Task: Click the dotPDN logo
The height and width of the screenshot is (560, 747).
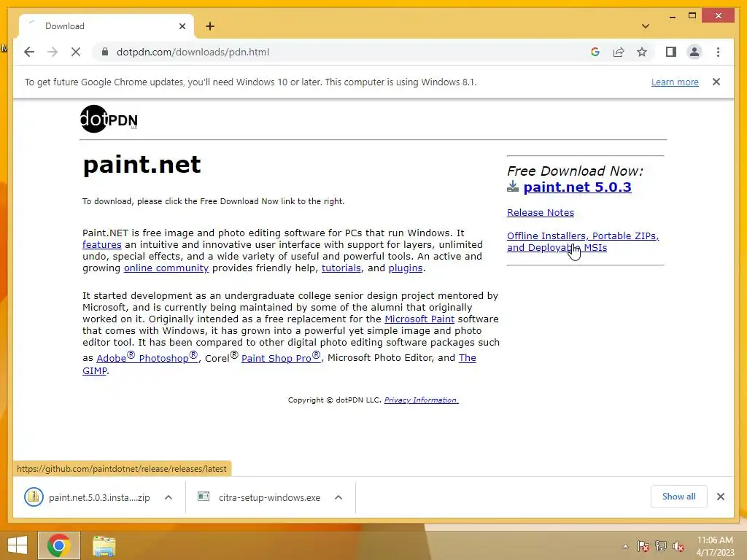Action: pos(109,119)
